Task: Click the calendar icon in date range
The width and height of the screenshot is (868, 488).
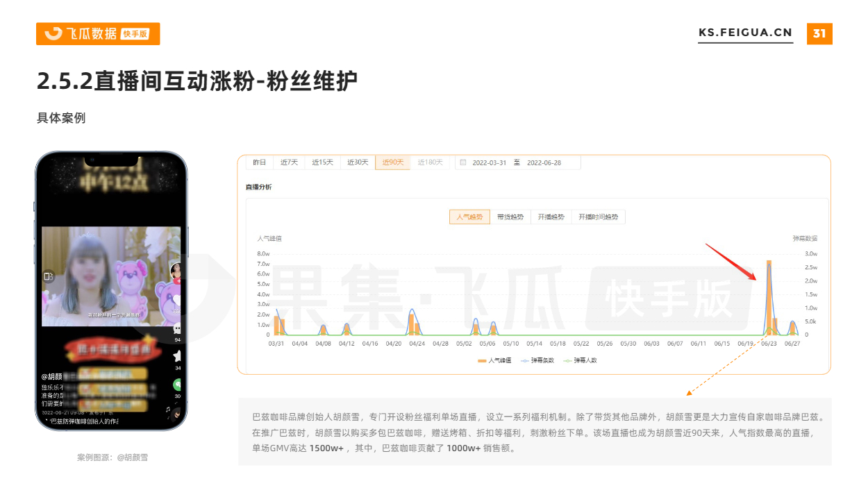Action: [463, 162]
